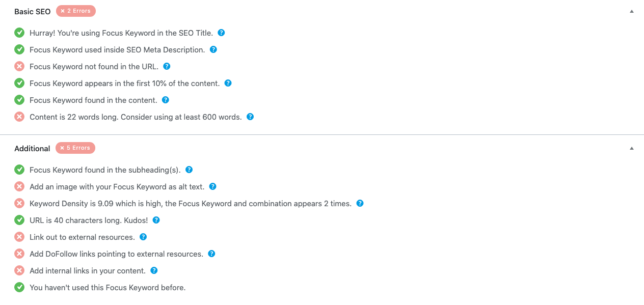
Task: Open help for image alt text recommendation
Action: 213,186
